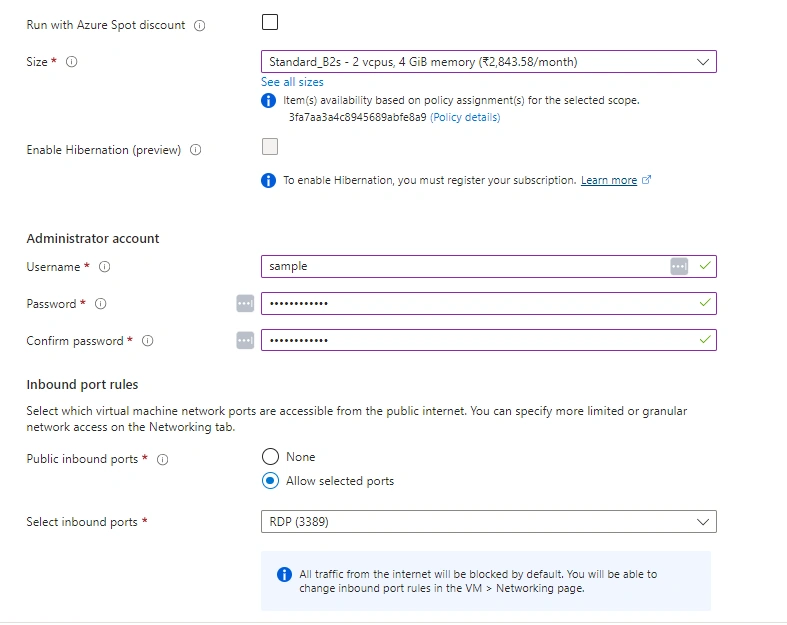Click the Administrator account heading

(93, 238)
